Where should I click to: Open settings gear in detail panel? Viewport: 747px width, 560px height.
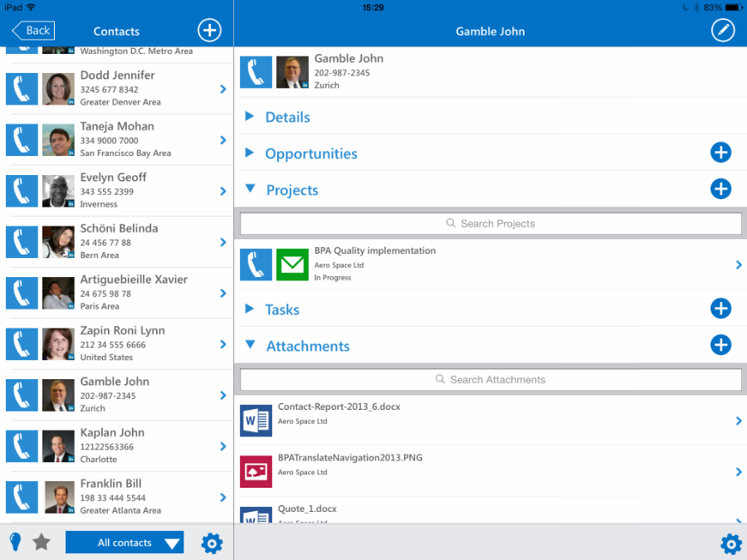(x=730, y=543)
